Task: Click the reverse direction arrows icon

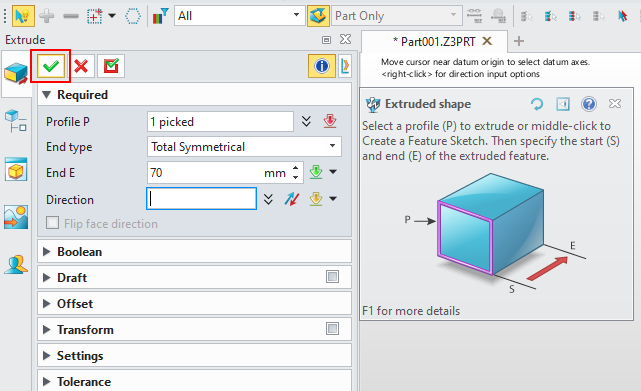Action: [292, 199]
